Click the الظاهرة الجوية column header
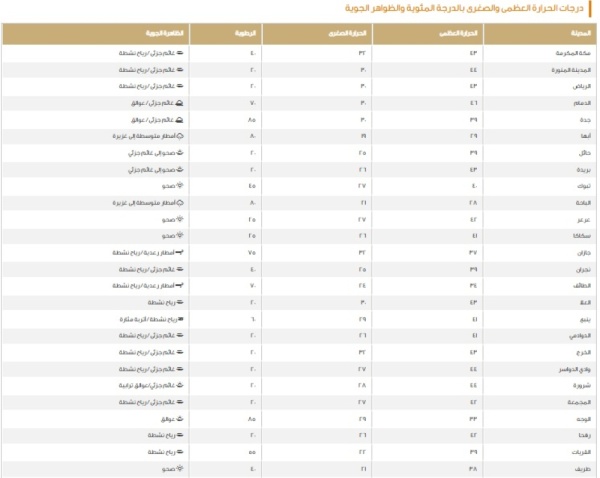The height and width of the screenshot is (478, 600). pyautogui.click(x=95, y=34)
